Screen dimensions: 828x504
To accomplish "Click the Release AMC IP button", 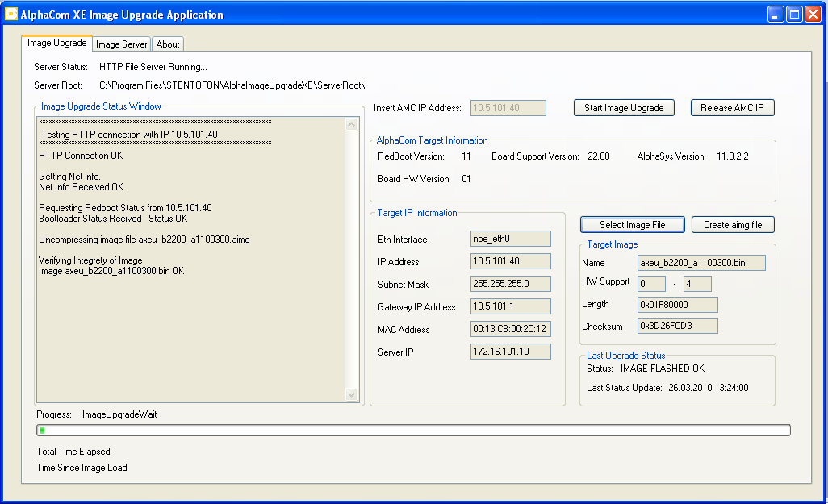I will pyautogui.click(x=732, y=108).
